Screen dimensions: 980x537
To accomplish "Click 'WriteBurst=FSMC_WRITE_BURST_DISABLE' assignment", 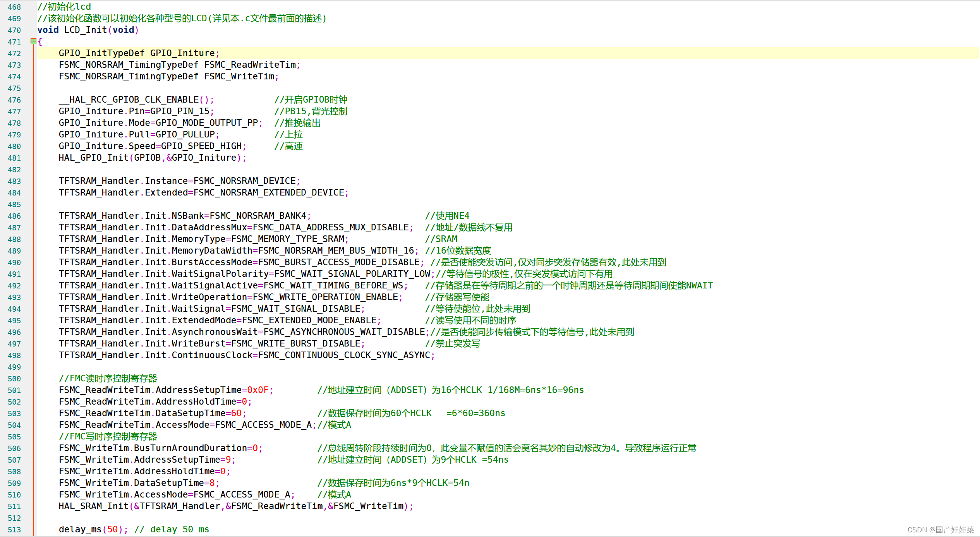I will click(266, 343).
